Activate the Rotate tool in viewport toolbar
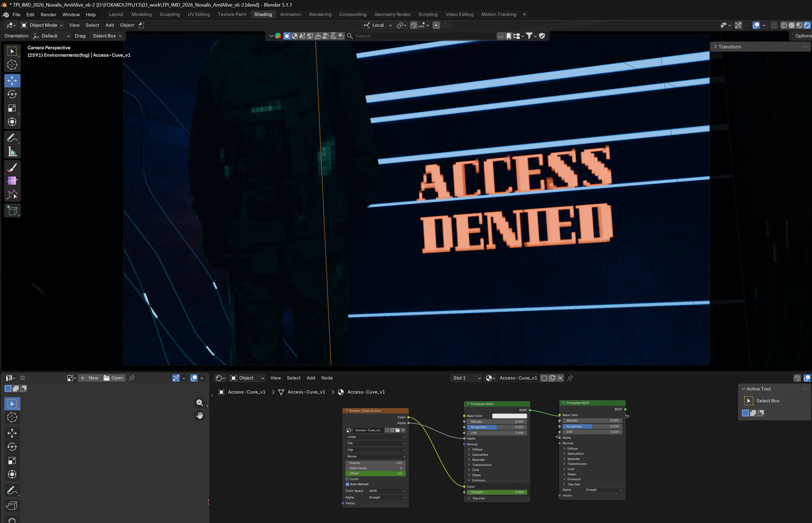This screenshot has height=523, width=812. pos(12,94)
